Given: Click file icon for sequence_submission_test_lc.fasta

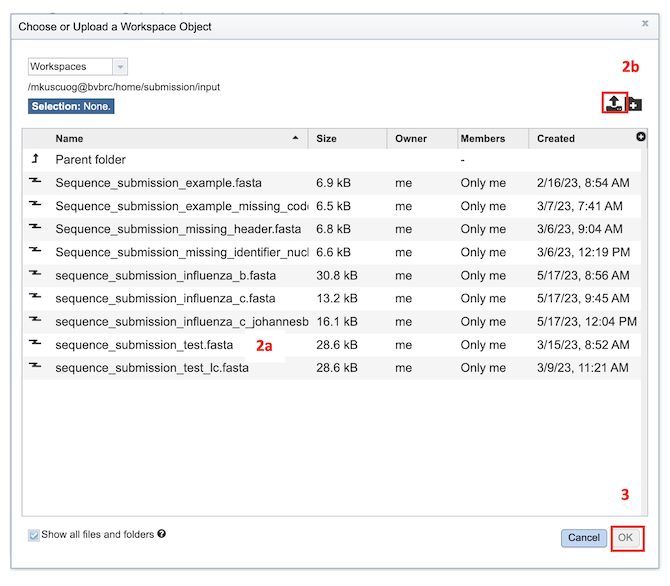Looking at the screenshot, I should click(35, 365).
